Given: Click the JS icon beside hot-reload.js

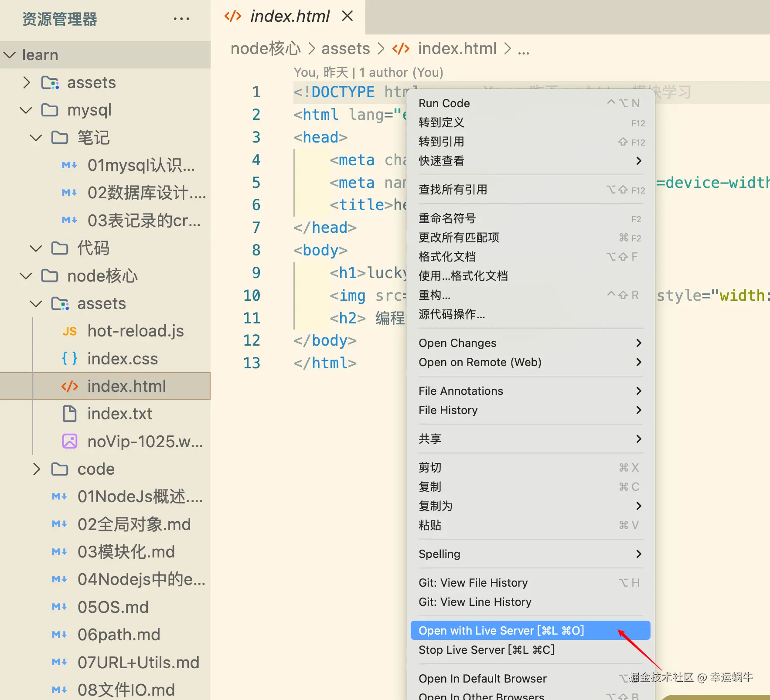Looking at the screenshot, I should pos(70,331).
